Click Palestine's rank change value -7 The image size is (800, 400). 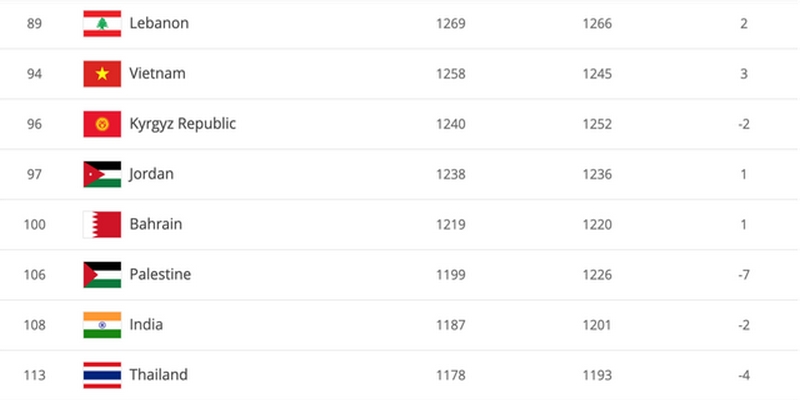(x=743, y=275)
